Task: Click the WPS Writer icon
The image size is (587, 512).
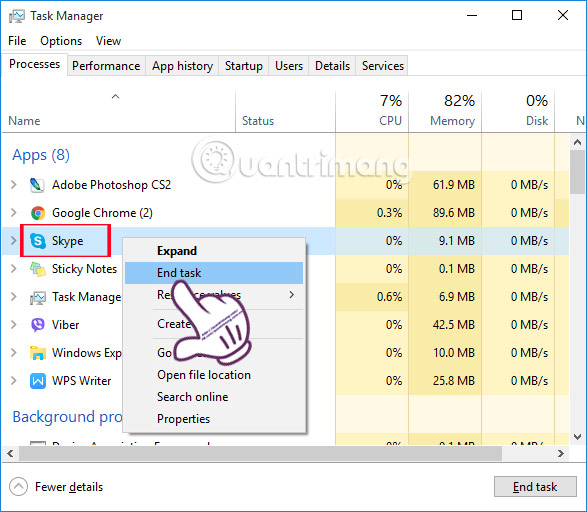Action: click(x=37, y=381)
